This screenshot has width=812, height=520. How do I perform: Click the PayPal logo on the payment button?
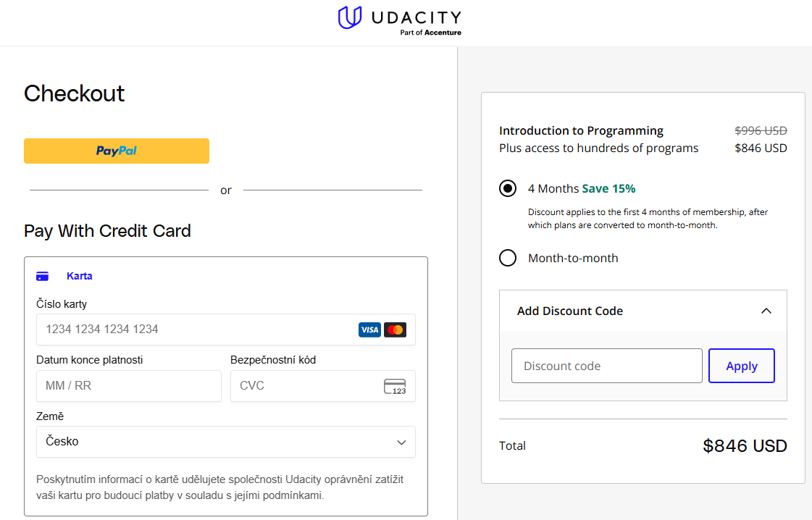tap(116, 151)
